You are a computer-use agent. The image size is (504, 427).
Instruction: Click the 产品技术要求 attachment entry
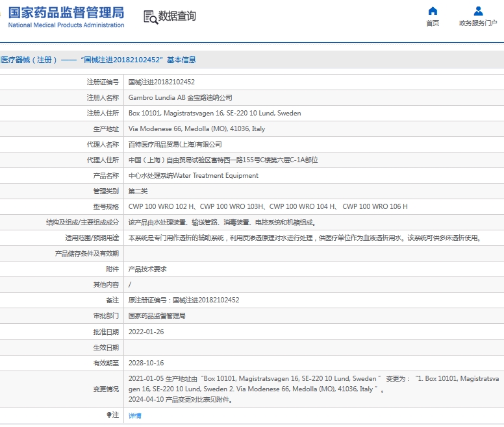click(147, 269)
